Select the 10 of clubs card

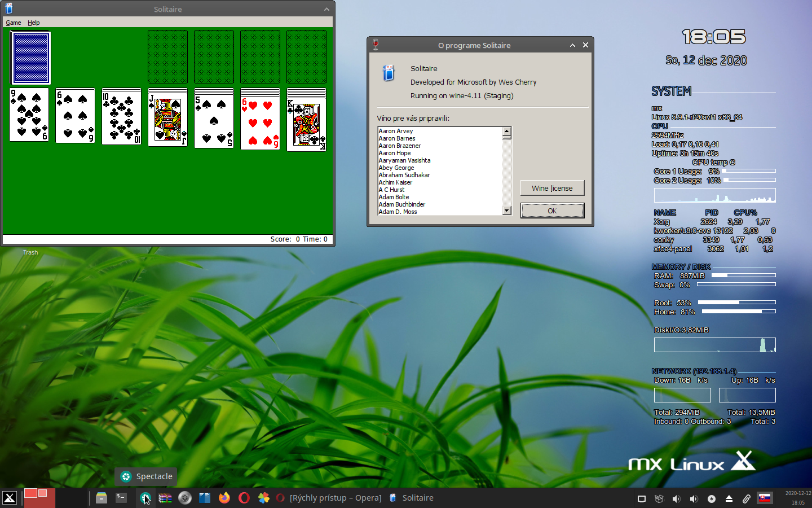coord(122,117)
